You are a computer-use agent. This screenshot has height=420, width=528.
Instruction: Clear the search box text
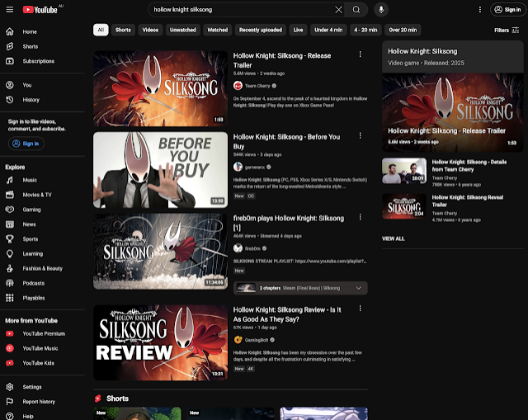tap(338, 10)
